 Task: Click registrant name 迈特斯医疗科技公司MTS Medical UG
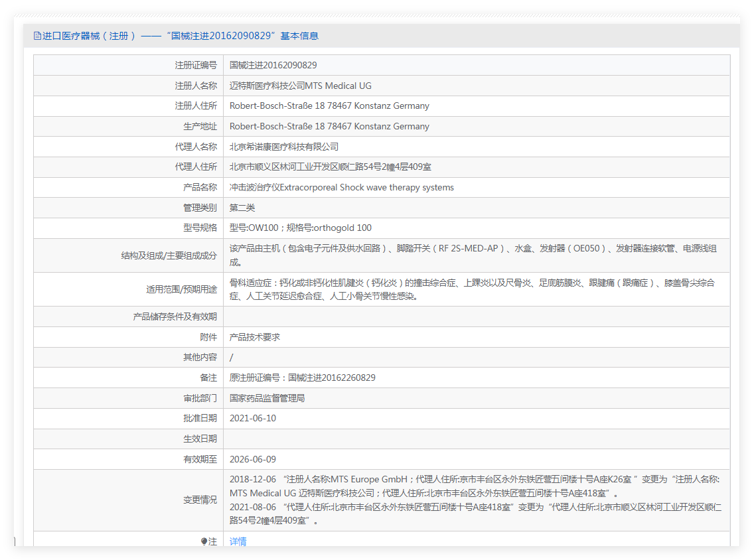point(301,86)
